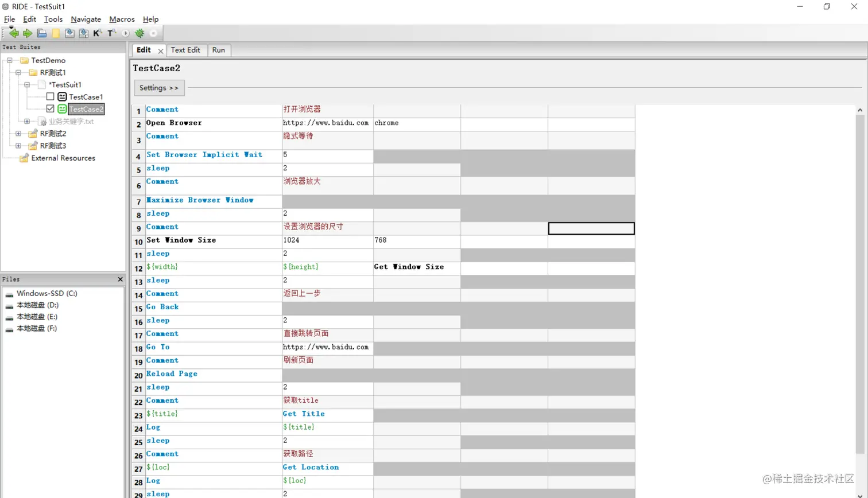Click the grid vertical scrollbar thumb
868x498 pixels.
pyautogui.click(x=860, y=284)
